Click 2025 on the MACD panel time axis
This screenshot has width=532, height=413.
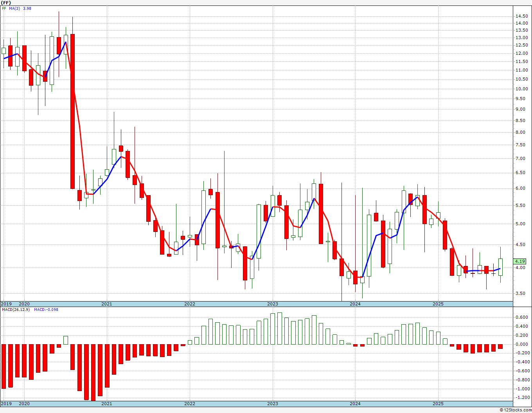point(438,404)
